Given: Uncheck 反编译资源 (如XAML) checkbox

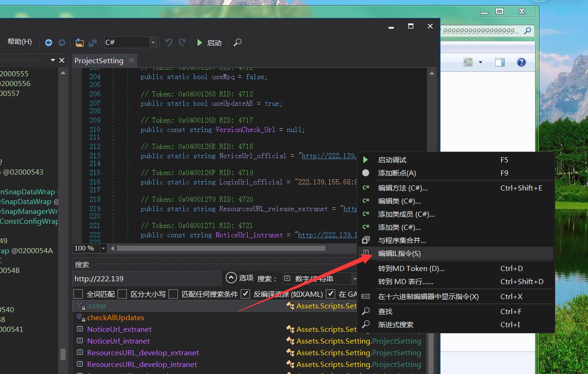Looking at the screenshot, I should 245,294.
